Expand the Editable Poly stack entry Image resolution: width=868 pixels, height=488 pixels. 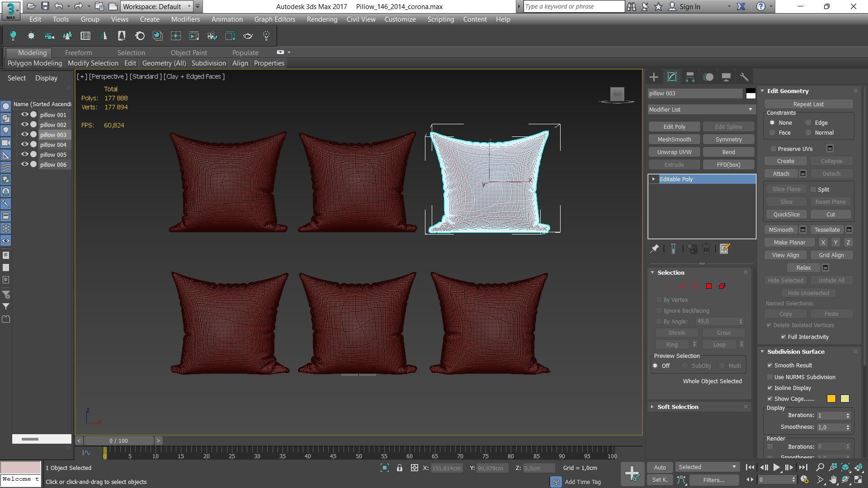(653, 179)
